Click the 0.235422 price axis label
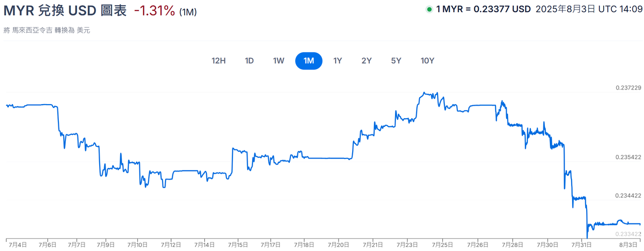Screen dimensions: 644x251 pyautogui.click(x=628, y=157)
